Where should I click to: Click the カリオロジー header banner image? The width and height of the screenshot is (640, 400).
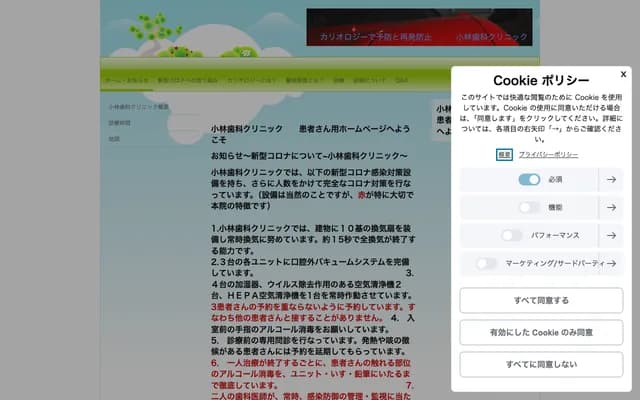pyautogui.click(x=419, y=27)
